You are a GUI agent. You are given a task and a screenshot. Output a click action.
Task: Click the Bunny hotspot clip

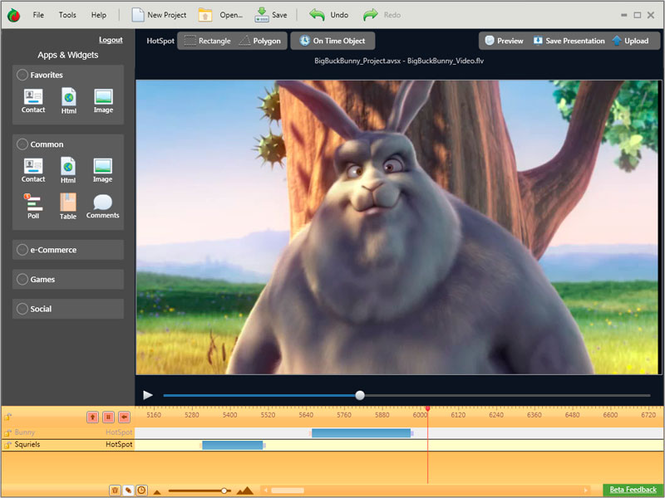pyautogui.click(x=361, y=433)
